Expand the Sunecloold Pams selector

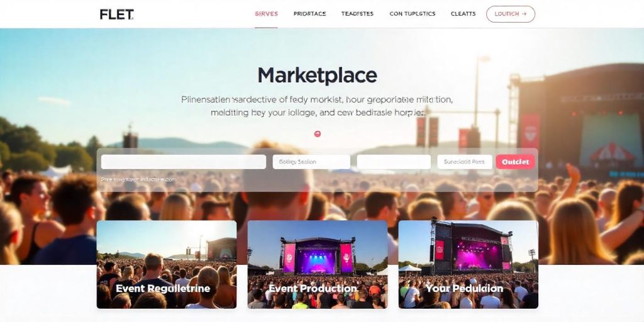point(465,162)
